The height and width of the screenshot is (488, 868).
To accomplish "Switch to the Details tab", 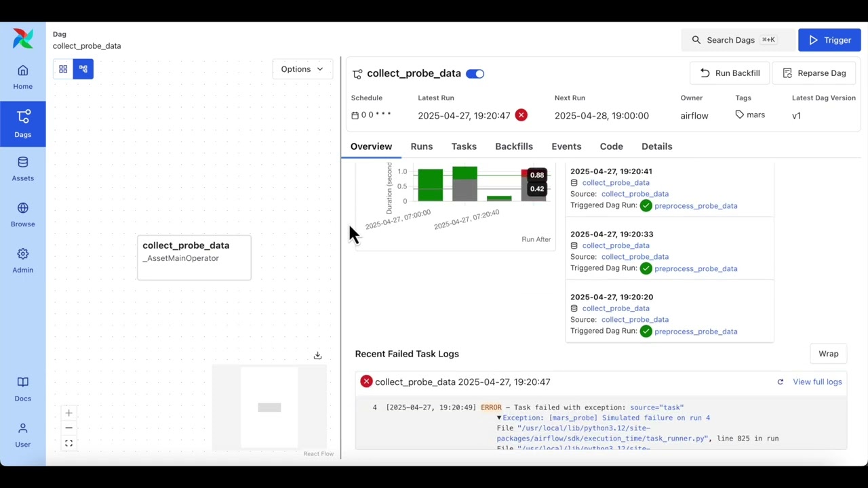I will tap(656, 146).
